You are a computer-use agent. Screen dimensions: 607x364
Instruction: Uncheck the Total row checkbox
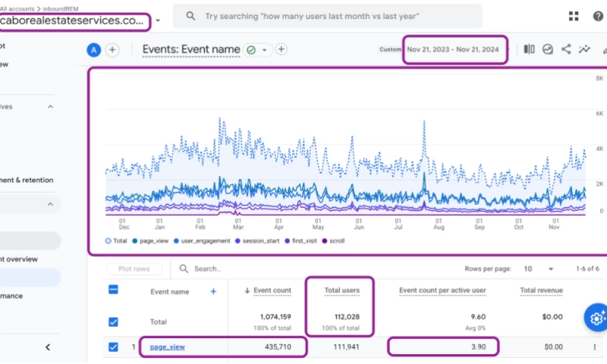click(x=113, y=322)
